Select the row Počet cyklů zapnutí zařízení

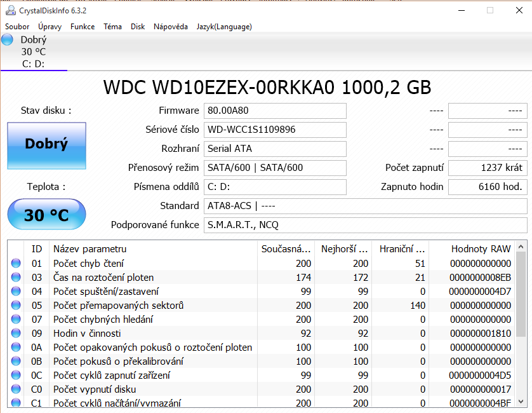click(261, 375)
